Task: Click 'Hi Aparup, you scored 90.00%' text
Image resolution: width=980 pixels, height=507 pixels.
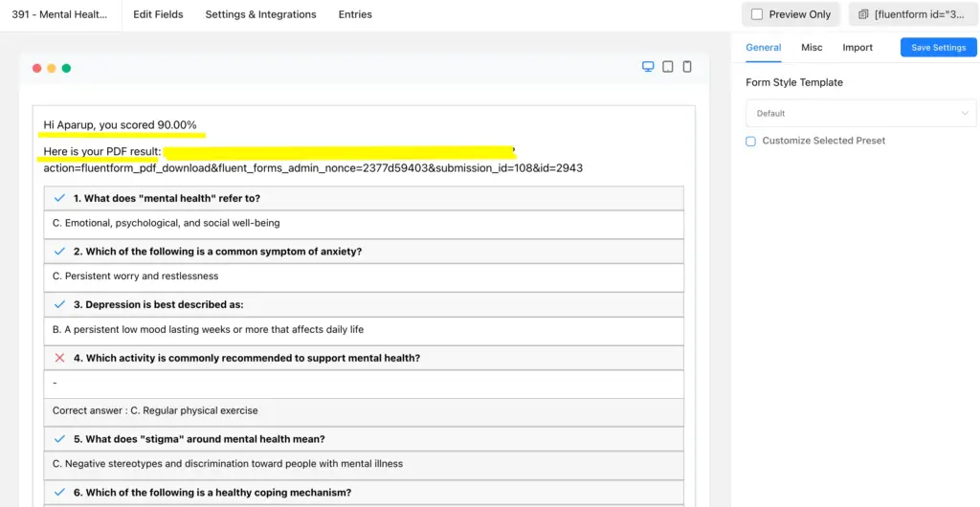Action: 120,125
